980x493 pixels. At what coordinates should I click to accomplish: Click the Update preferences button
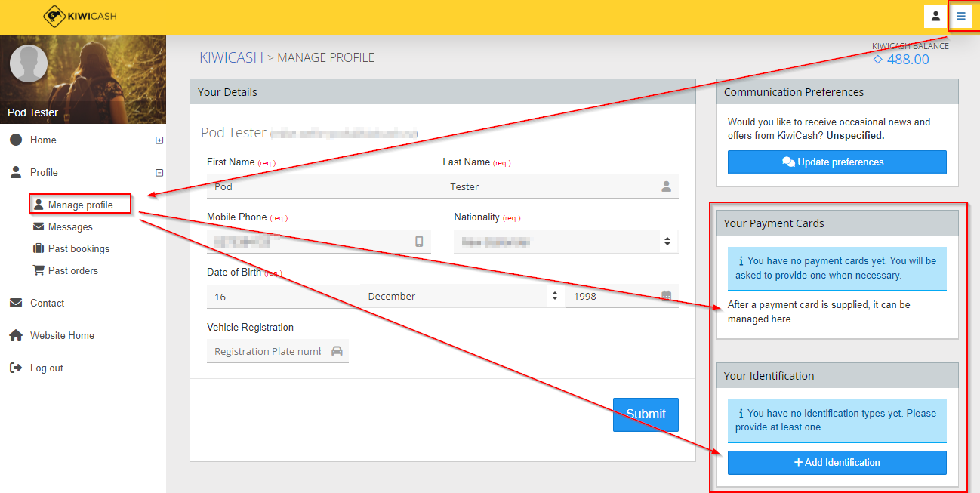coord(837,162)
